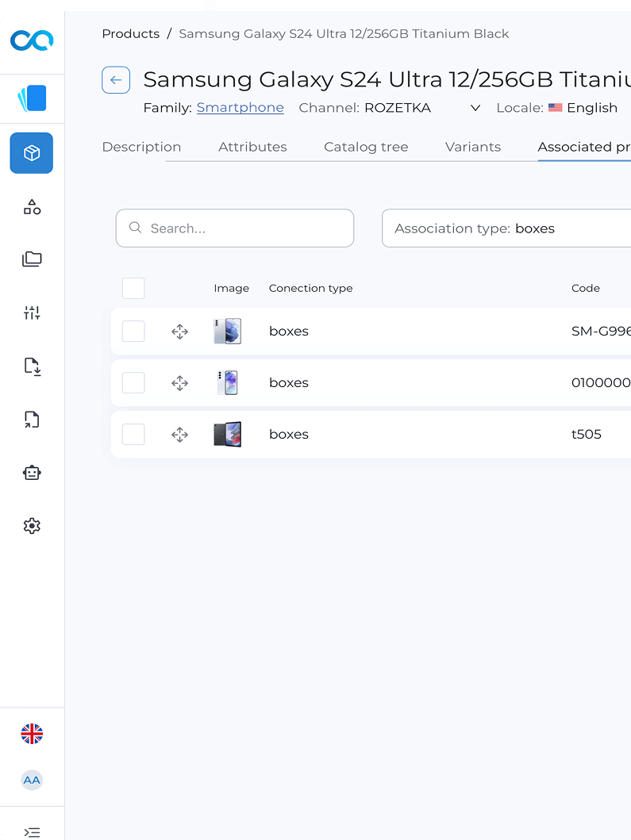The height and width of the screenshot is (840, 631).
Task: Open the Products cube icon in the sidebar
Action: [x=32, y=153]
